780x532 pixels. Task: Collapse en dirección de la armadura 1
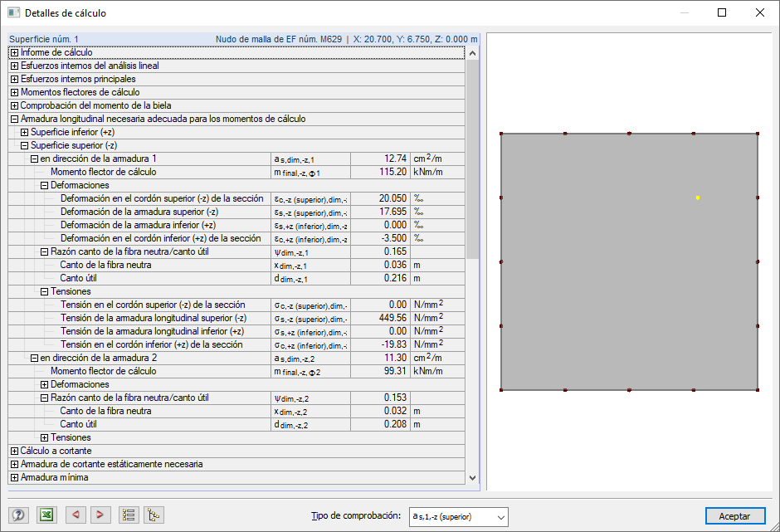click(x=34, y=159)
